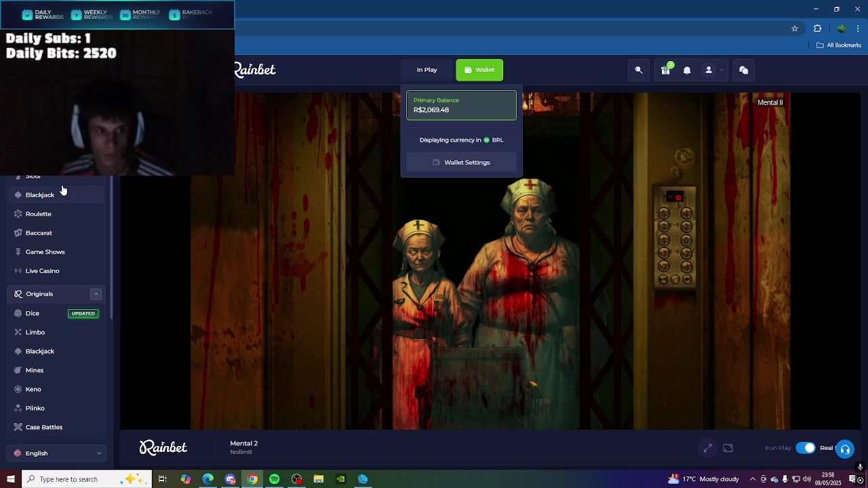The height and width of the screenshot is (488, 868).
Task: Open the Windows Start menu
Action: point(10,479)
